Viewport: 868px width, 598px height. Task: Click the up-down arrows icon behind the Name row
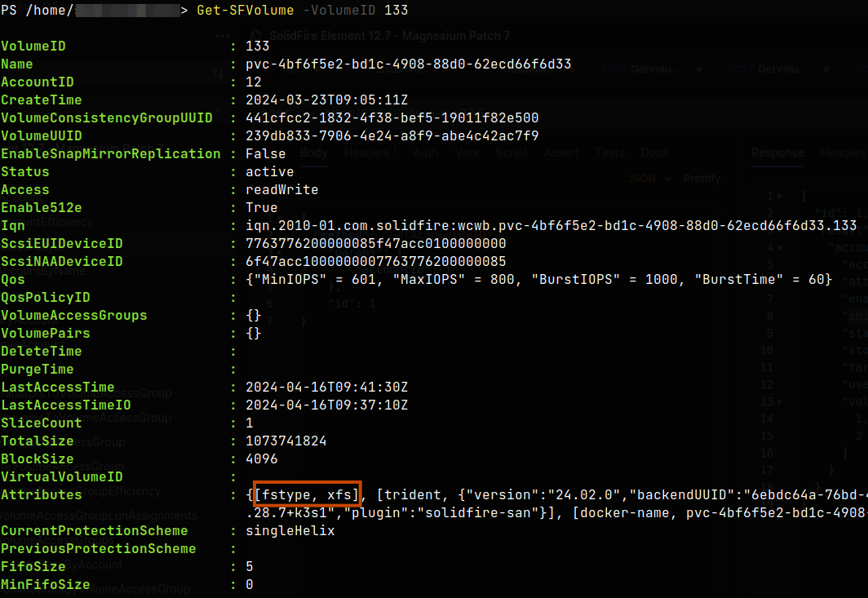pyautogui.click(x=218, y=73)
